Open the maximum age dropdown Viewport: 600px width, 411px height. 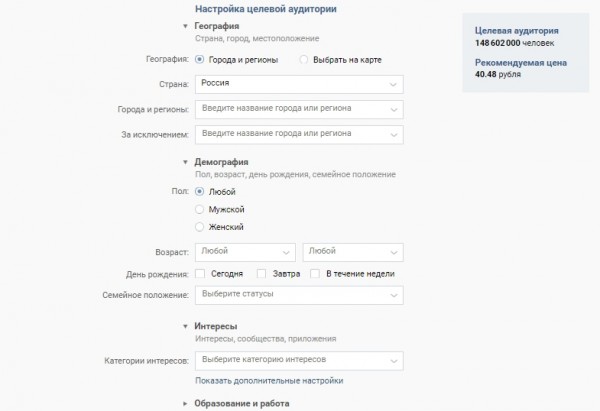tap(353, 251)
